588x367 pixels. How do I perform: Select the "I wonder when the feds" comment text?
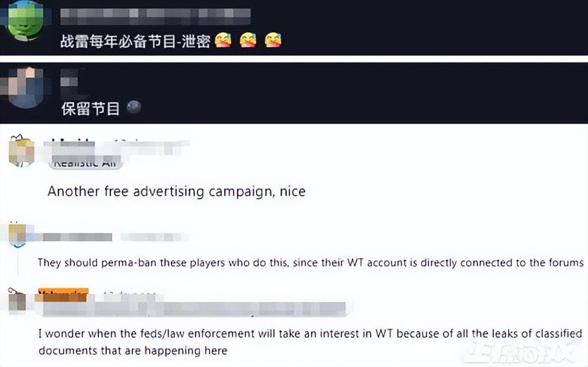tap(310, 342)
